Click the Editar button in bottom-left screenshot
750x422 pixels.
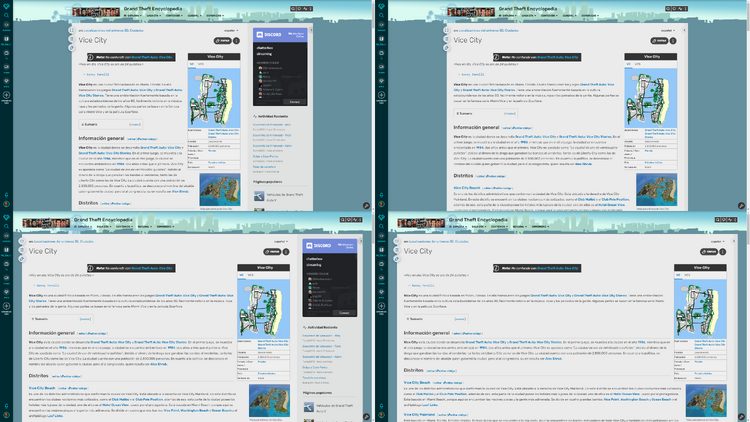272,252
